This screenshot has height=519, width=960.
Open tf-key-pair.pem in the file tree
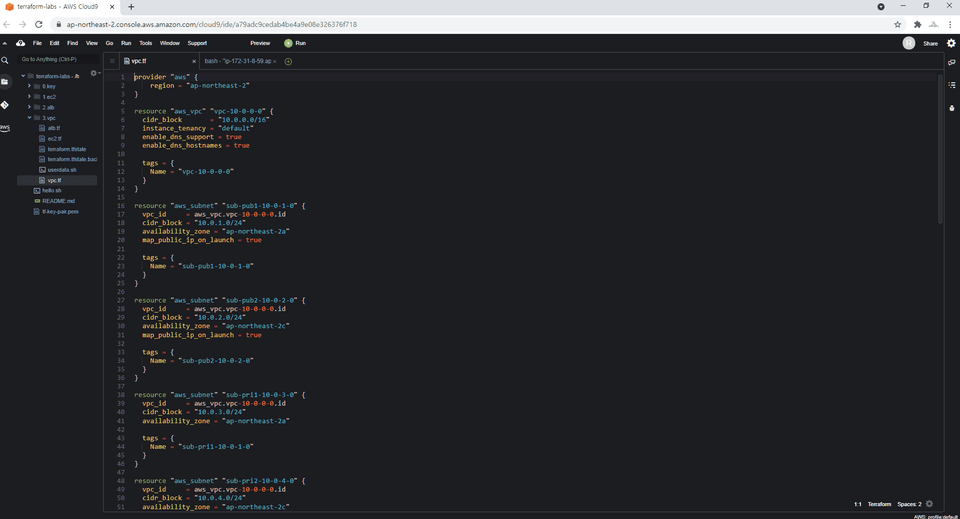pyautogui.click(x=60, y=211)
